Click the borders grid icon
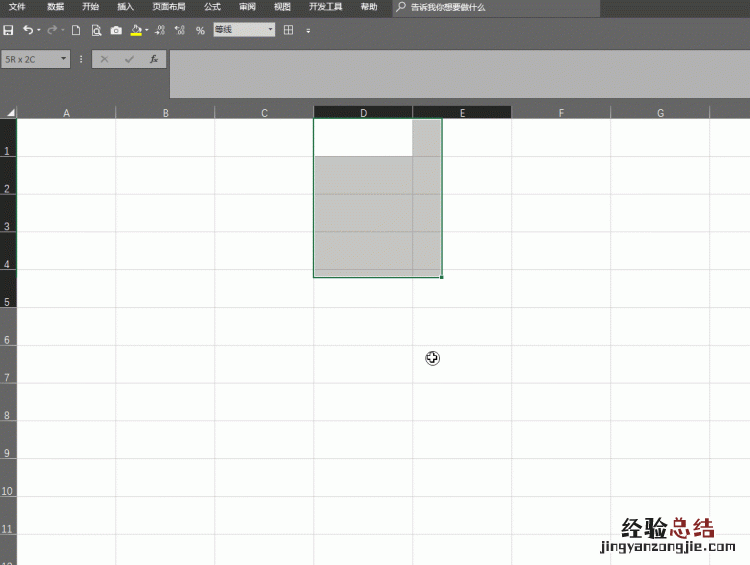This screenshot has height=565, width=750. [x=288, y=30]
